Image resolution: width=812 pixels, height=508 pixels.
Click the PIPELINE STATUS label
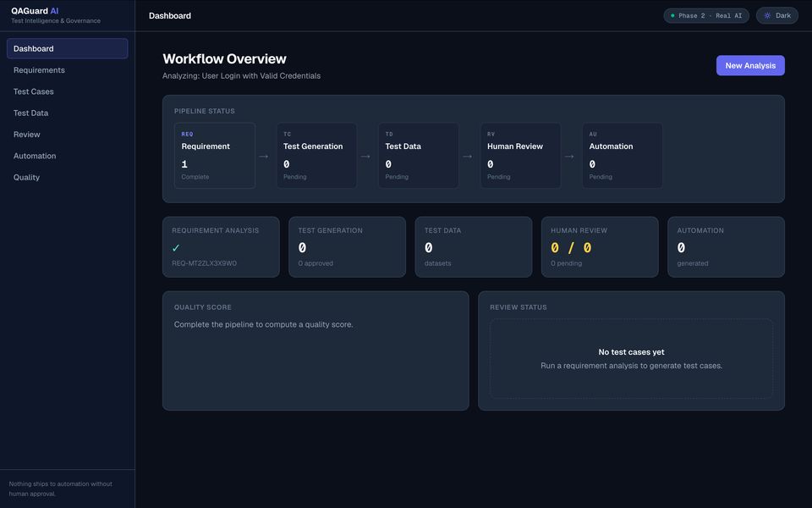(205, 111)
